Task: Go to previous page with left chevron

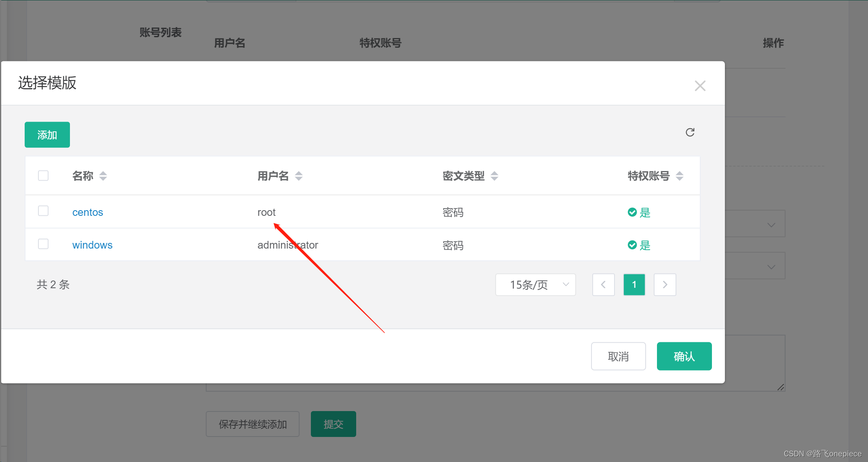Action: pos(603,285)
